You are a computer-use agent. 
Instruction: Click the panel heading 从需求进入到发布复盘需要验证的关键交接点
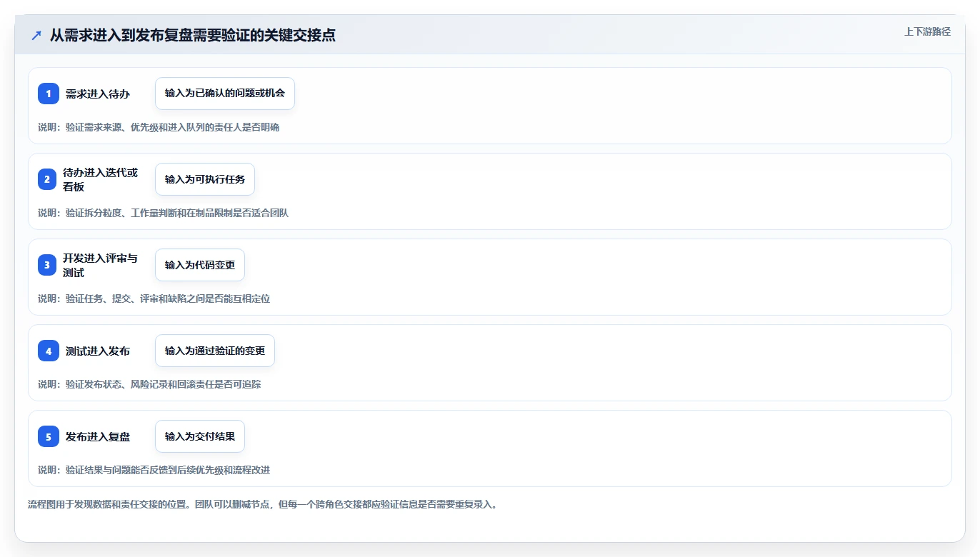click(x=193, y=35)
